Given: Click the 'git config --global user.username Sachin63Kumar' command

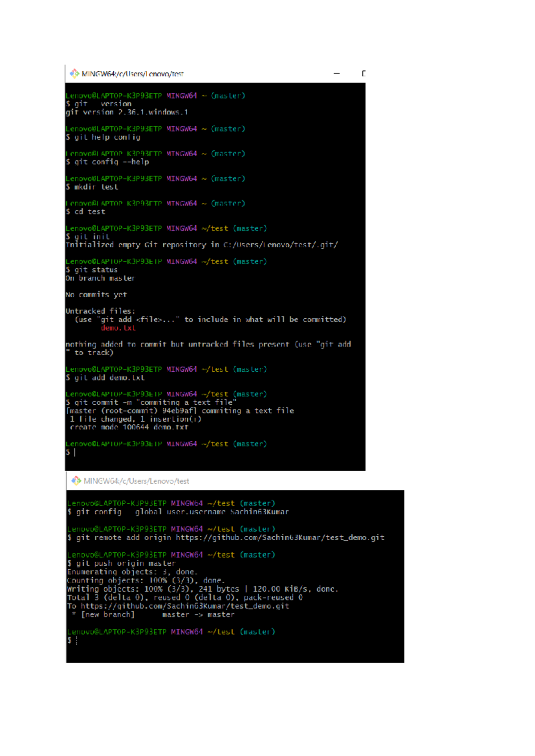Looking at the screenshot, I should (x=178, y=512).
